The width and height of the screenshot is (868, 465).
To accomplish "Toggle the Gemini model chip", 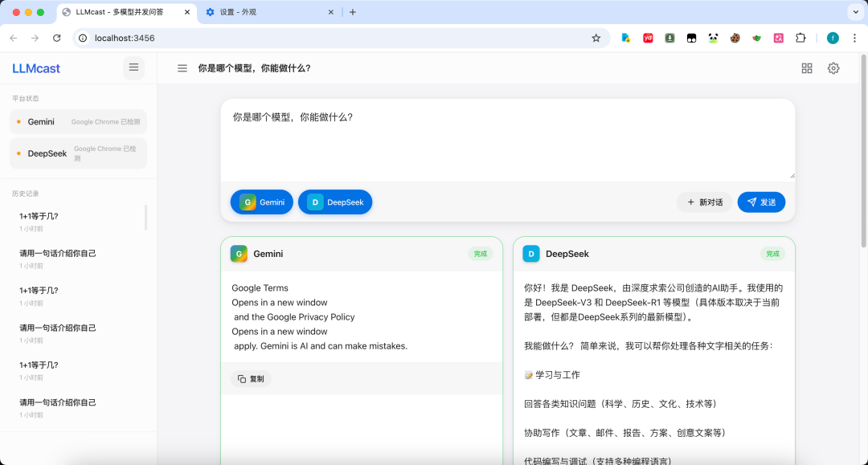I will pyautogui.click(x=262, y=202).
